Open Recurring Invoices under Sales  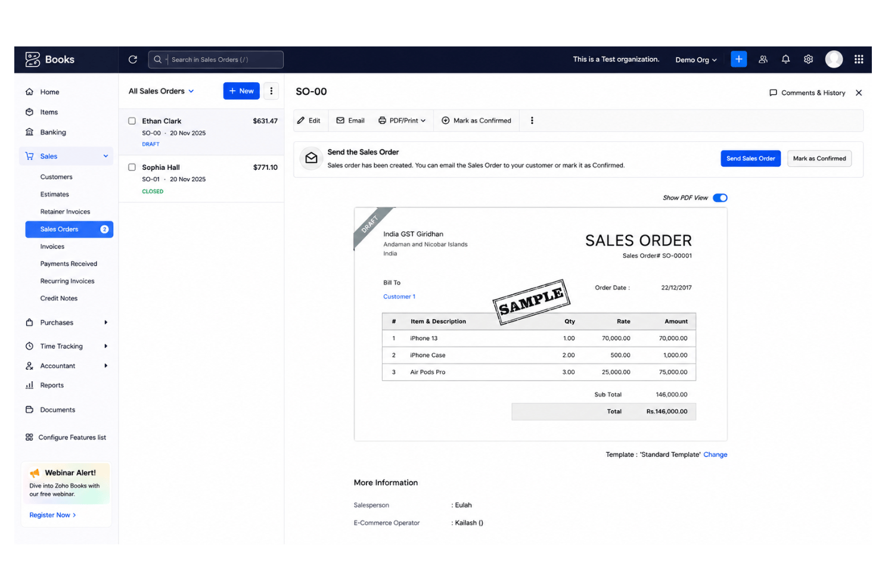[x=67, y=281]
